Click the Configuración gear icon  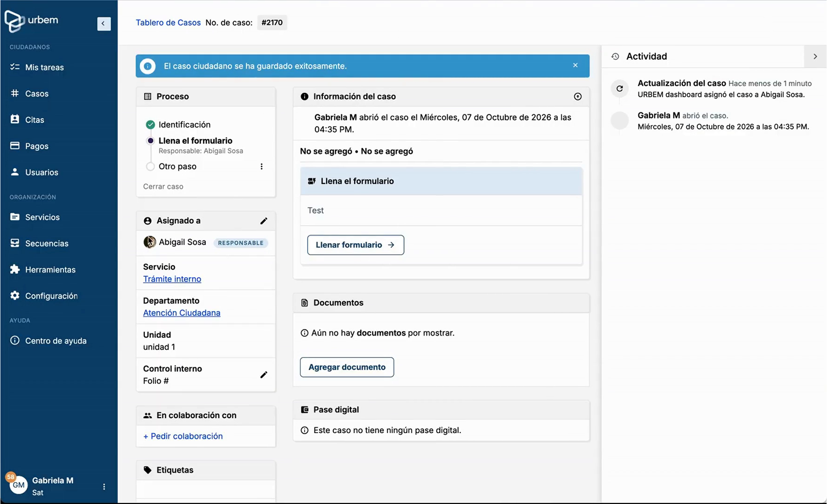point(15,295)
